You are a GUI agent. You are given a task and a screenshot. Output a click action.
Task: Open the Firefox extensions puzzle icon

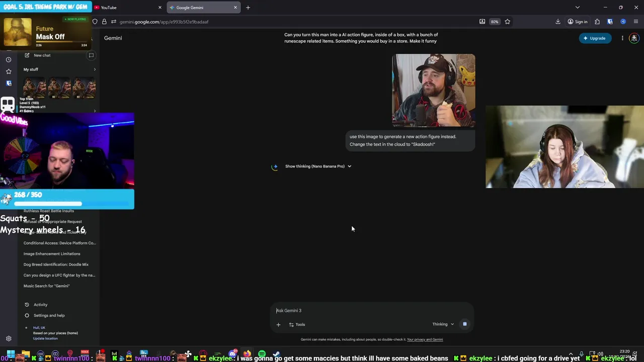point(597,22)
